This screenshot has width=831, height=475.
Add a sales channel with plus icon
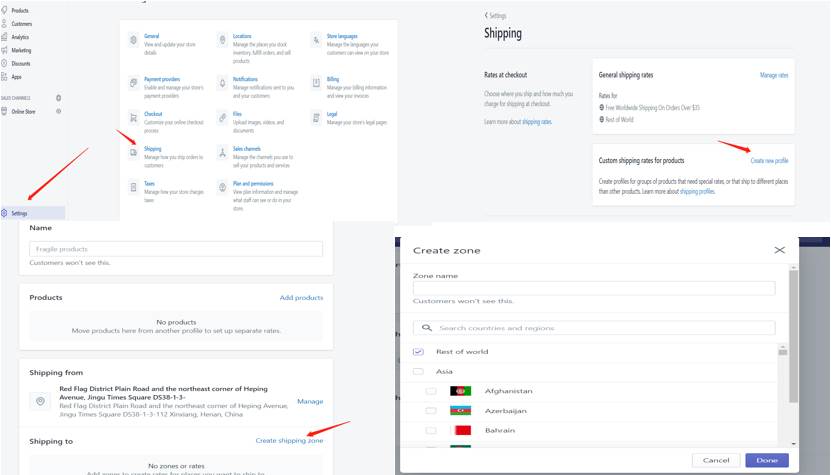pyautogui.click(x=59, y=98)
